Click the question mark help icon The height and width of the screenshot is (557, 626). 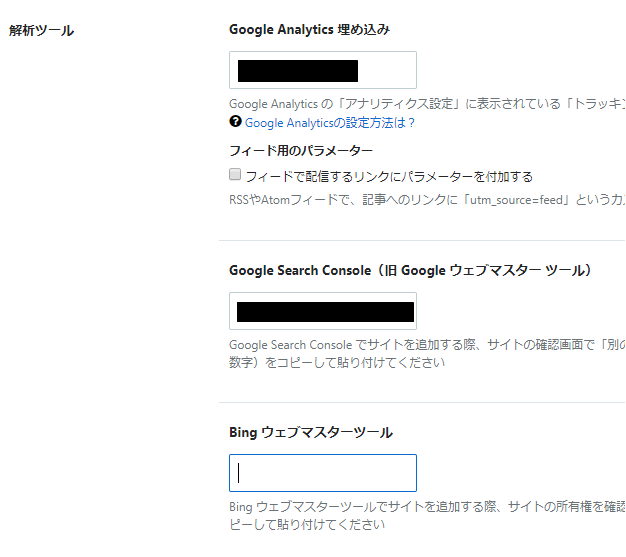[x=235, y=121]
